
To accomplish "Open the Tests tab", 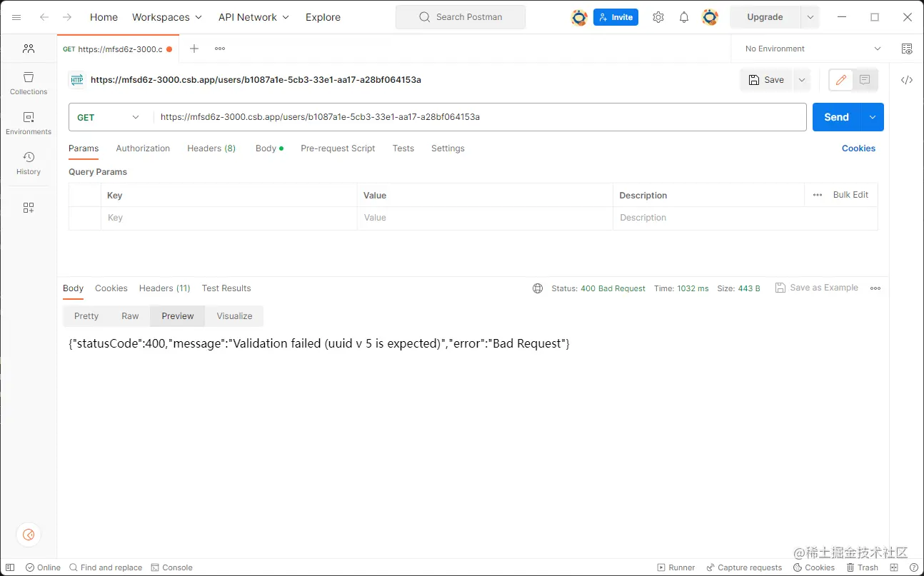I will click(403, 148).
